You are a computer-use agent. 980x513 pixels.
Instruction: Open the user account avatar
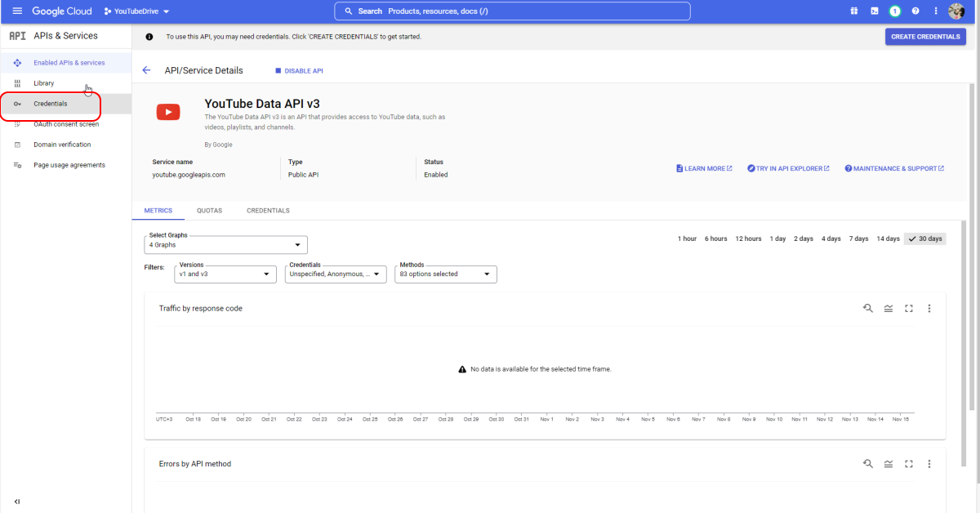957,11
